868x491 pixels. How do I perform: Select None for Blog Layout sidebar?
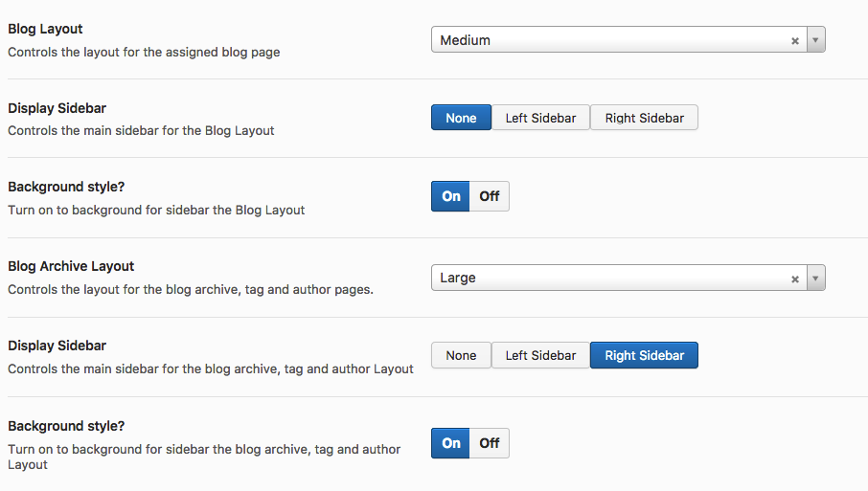(461, 118)
